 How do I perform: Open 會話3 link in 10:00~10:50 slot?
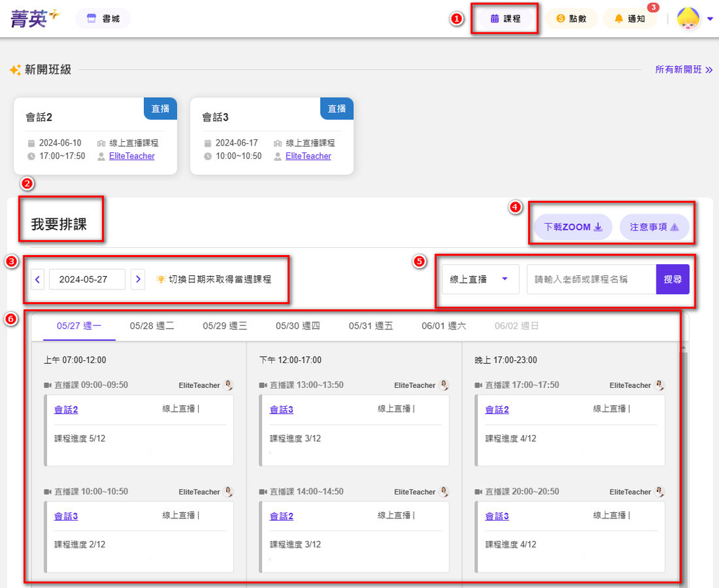click(x=66, y=516)
